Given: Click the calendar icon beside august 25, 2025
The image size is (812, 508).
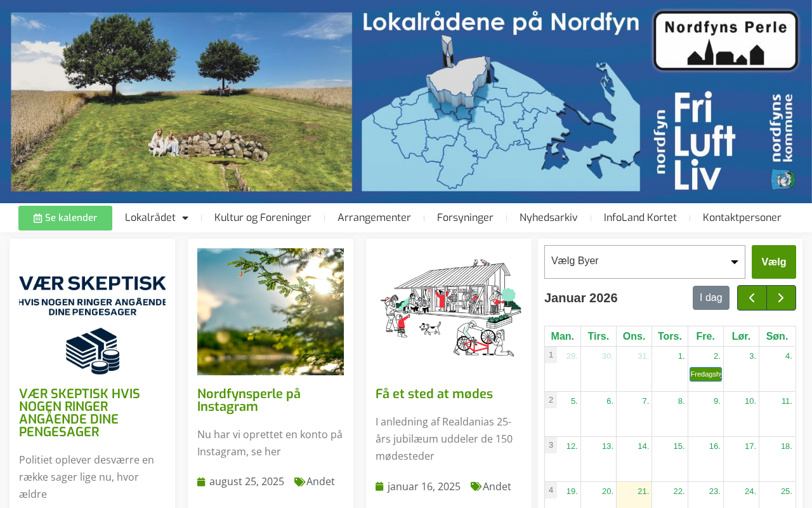Looking at the screenshot, I should tap(202, 482).
